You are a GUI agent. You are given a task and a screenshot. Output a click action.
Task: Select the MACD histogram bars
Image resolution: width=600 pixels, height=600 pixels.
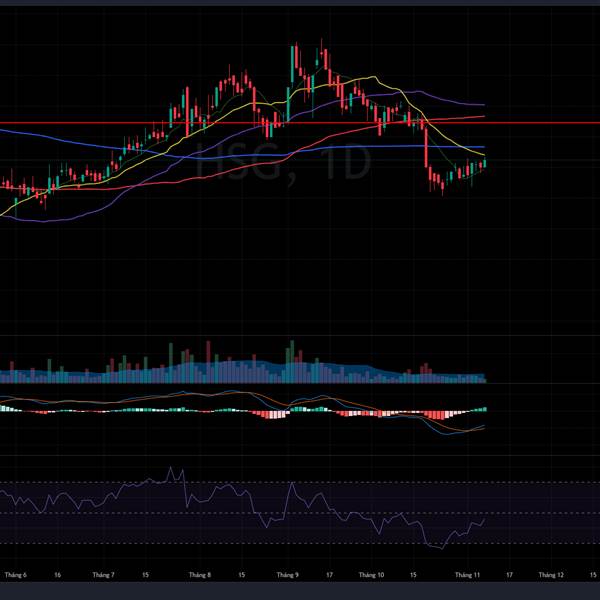[x=243, y=412]
